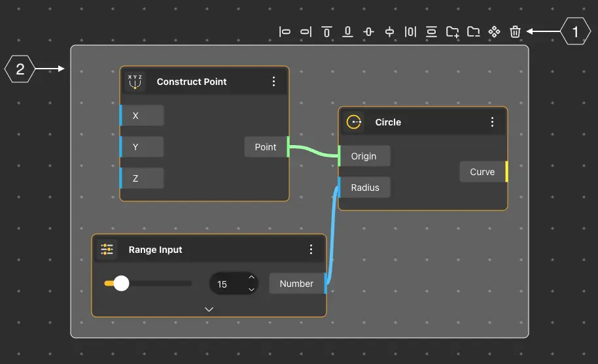Click the Range Input slider handle

pos(121,283)
